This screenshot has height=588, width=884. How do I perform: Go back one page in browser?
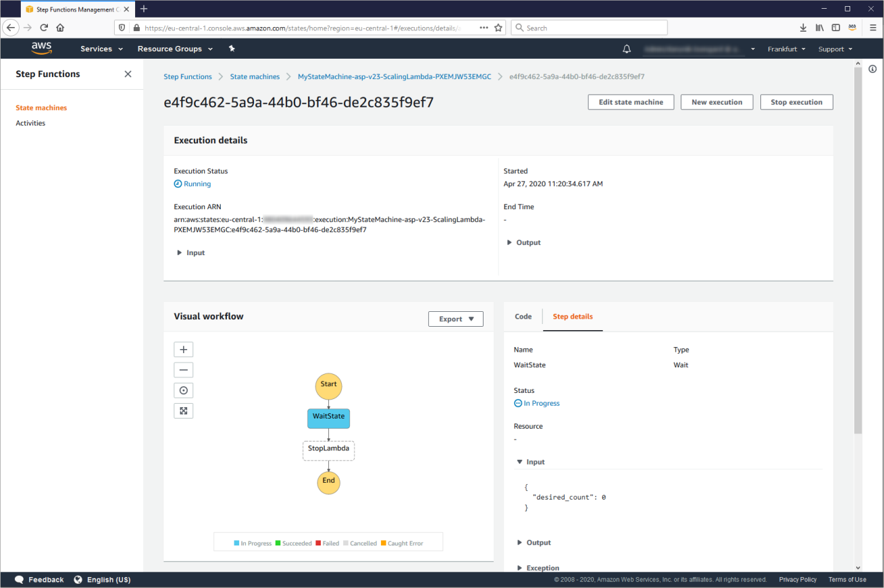(11, 28)
